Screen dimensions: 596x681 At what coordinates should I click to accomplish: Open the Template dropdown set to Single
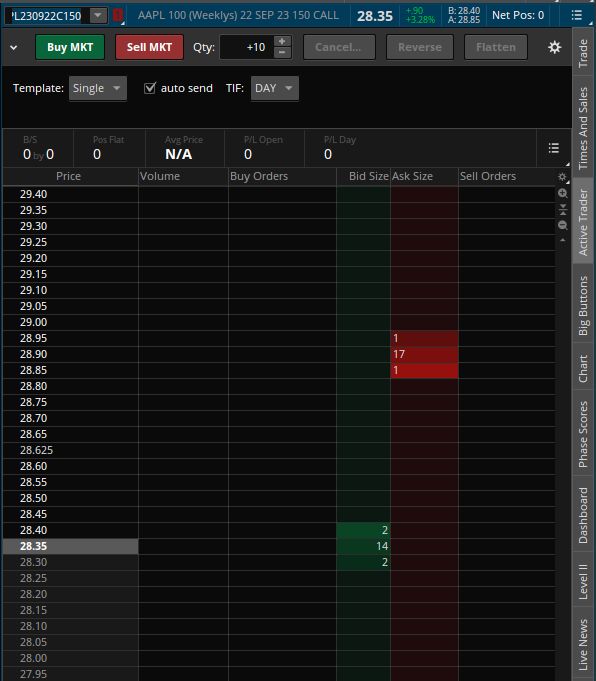[98, 88]
